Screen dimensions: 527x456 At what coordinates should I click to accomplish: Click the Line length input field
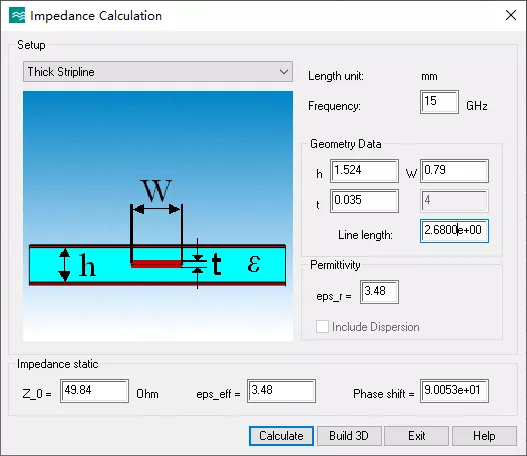coord(454,231)
